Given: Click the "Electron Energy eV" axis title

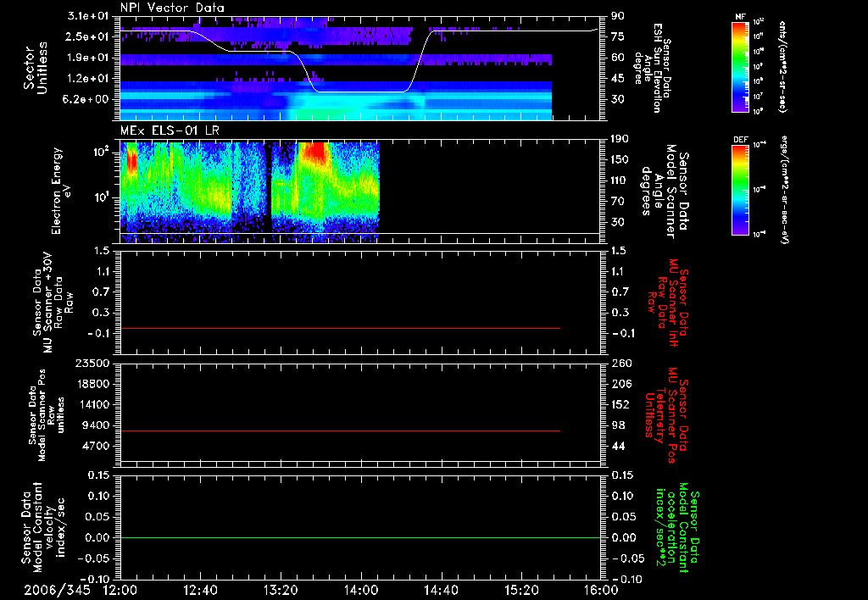Looking at the screenshot, I should (x=60, y=191).
